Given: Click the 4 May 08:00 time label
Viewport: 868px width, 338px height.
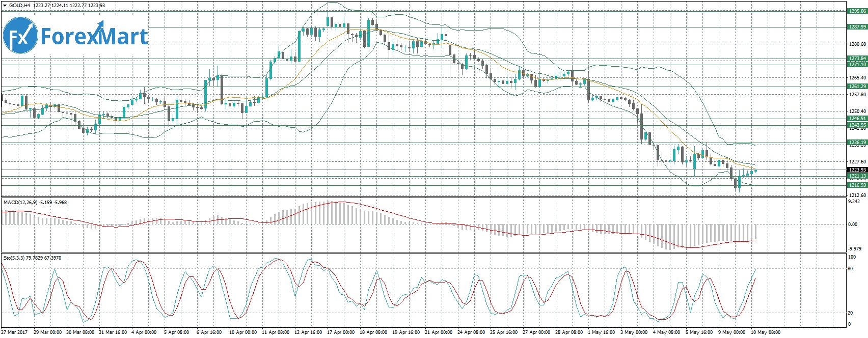Looking at the screenshot, I should coord(667,332).
